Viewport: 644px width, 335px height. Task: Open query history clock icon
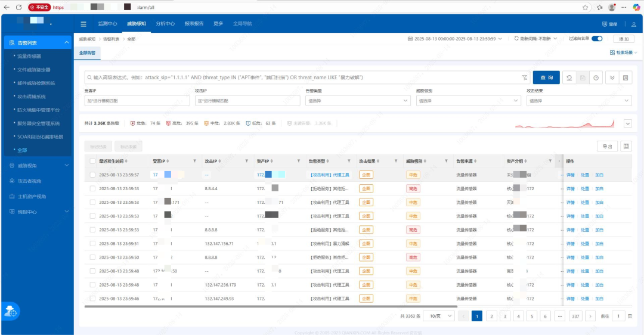[596, 77]
